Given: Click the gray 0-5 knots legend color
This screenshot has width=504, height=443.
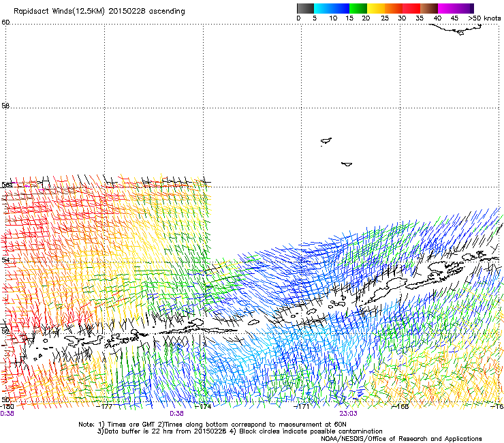Looking at the screenshot, I should pos(305,8).
